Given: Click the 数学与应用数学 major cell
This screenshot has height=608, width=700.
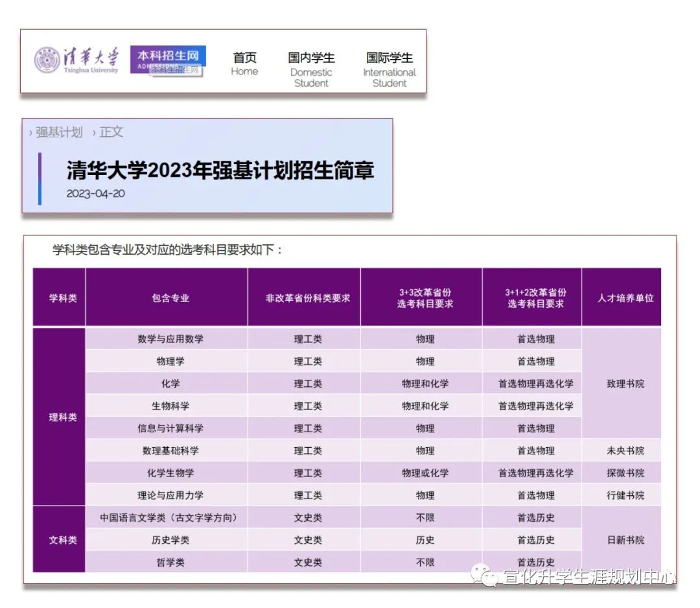Looking at the screenshot, I should 166,339.
